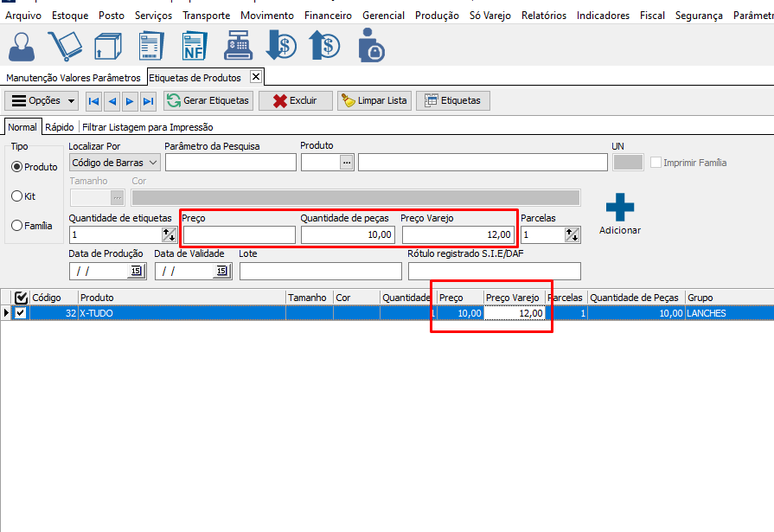Click the blue plus Adicionar icon
This screenshot has height=532, width=774.
tap(619, 208)
